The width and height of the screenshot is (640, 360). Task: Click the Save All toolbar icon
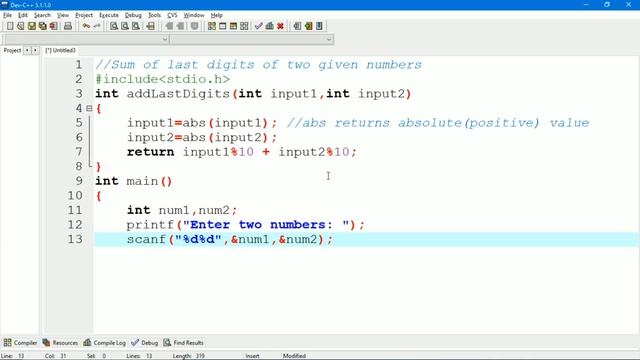42,26
